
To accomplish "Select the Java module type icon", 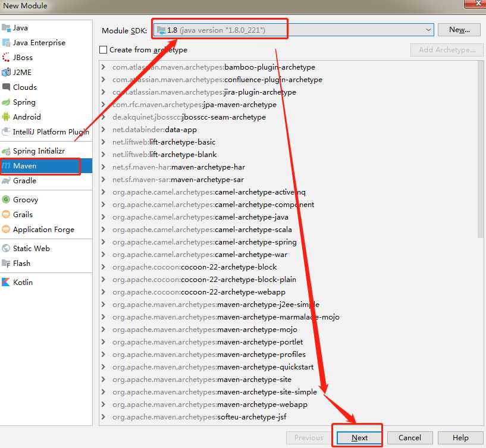I will 6,28.
